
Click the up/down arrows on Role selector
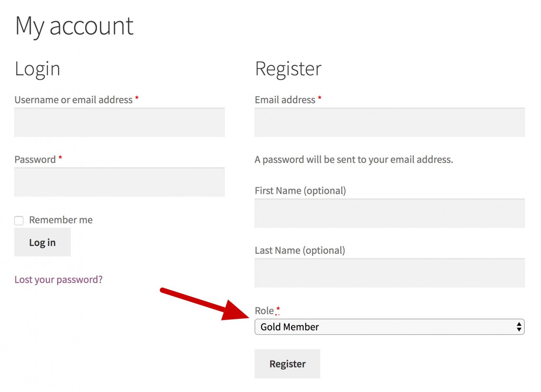[517, 326]
